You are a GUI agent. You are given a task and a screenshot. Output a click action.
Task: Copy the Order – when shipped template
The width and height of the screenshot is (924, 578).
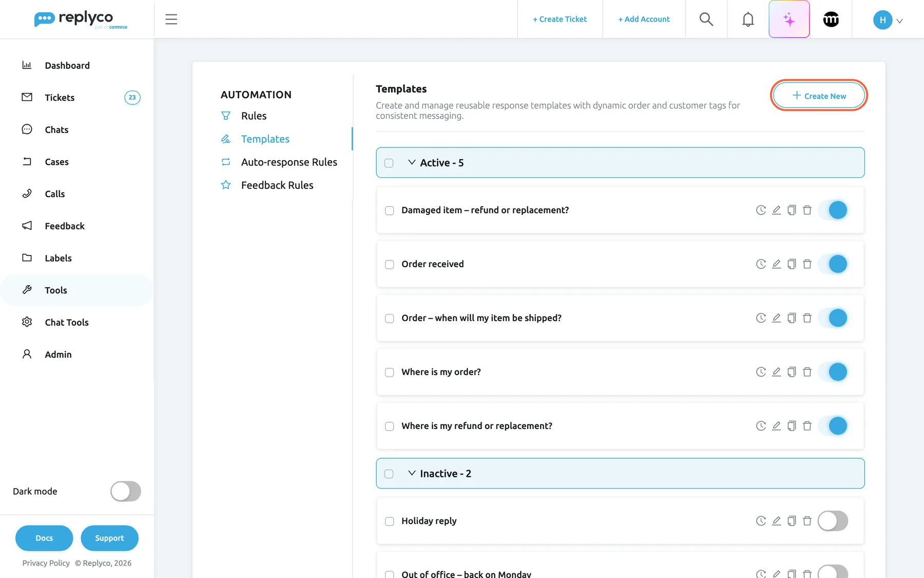(792, 318)
